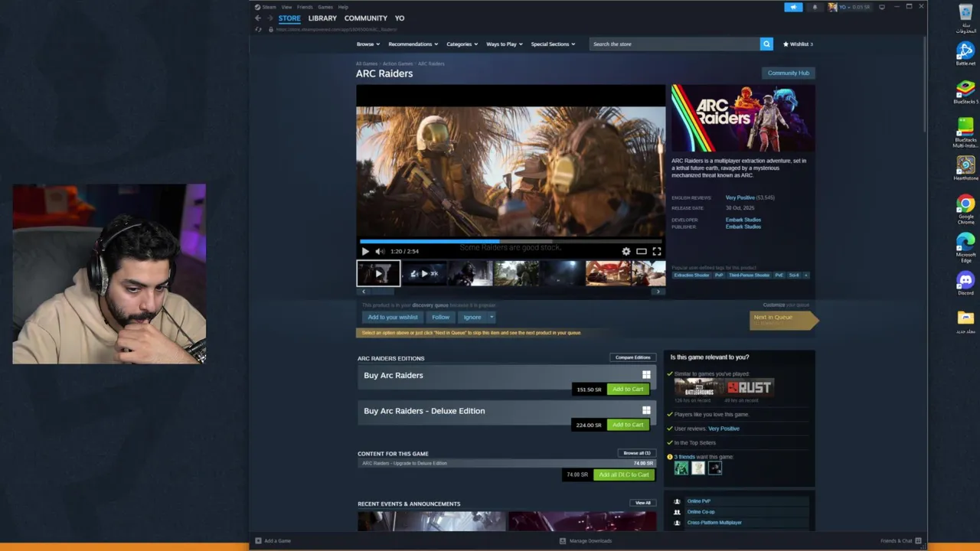Screen dimensions: 980x551
Task: Open Embark Studios developer link
Action: 743,220
